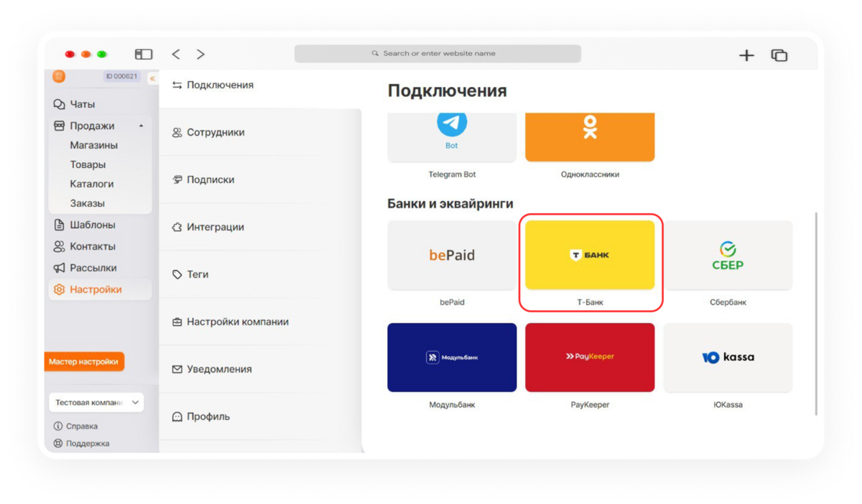Viewport: 862px width, 504px height.
Task: Open a new tab with plus icon
Action: coord(746,55)
